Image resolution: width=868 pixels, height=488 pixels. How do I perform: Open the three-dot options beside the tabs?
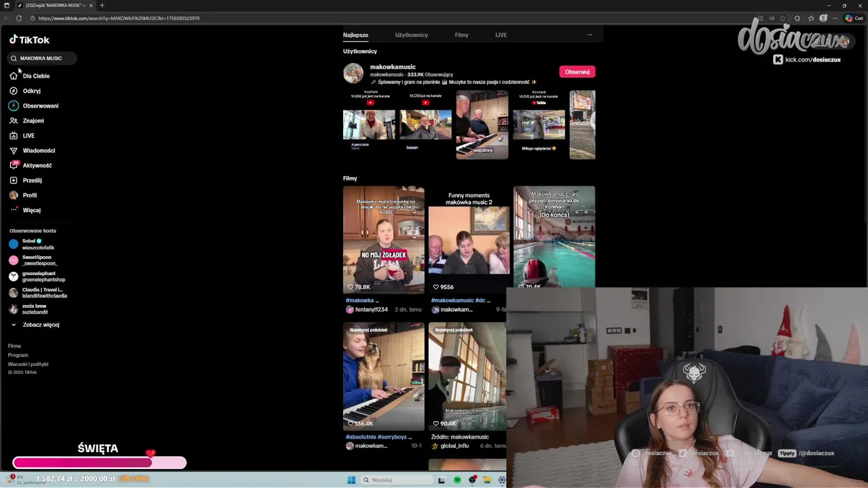tap(589, 35)
